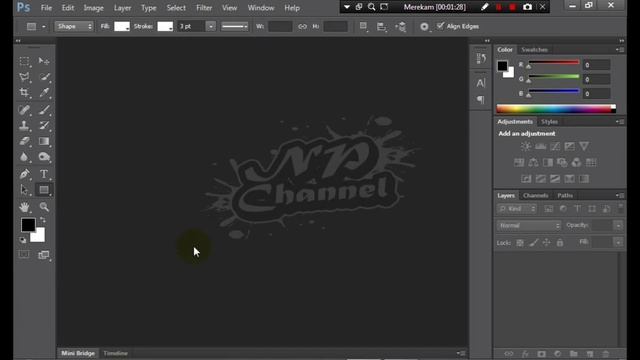The width and height of the screenshot is (640, 360).
Task: Add Brightness/Contrast adjustment
Action: click(526, 146)
